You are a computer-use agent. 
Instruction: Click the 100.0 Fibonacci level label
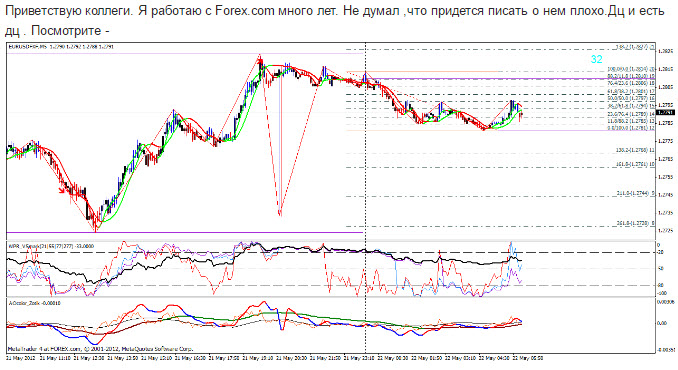(x=631, y=69)
